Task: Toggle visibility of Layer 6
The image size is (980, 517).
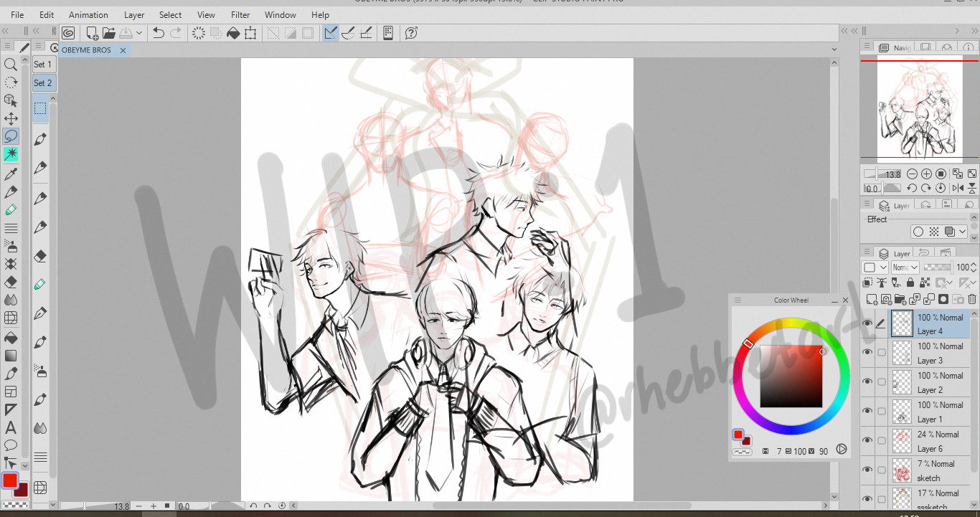Action: pos(867,441)
